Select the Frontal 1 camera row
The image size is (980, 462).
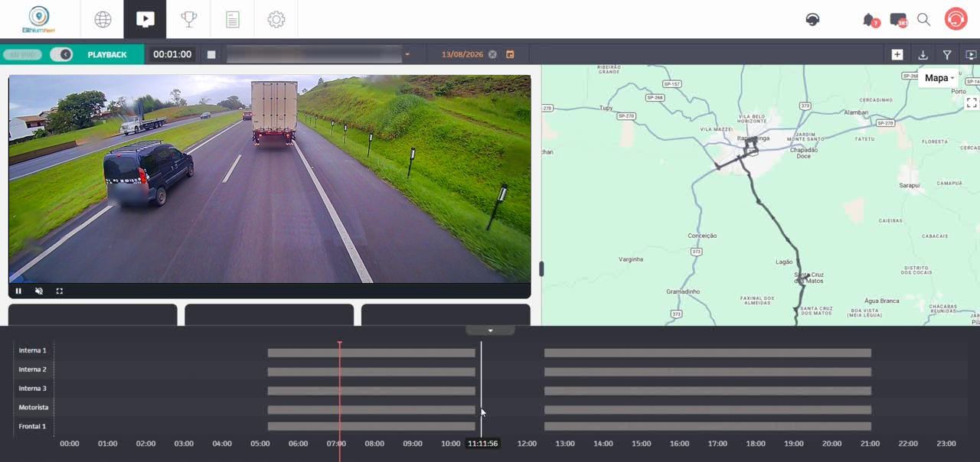33,426
